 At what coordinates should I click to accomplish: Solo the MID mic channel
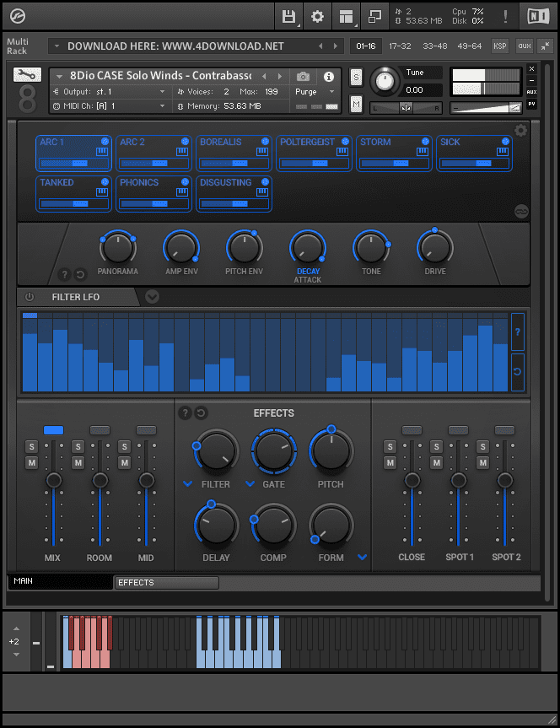[x=124, y=446]
